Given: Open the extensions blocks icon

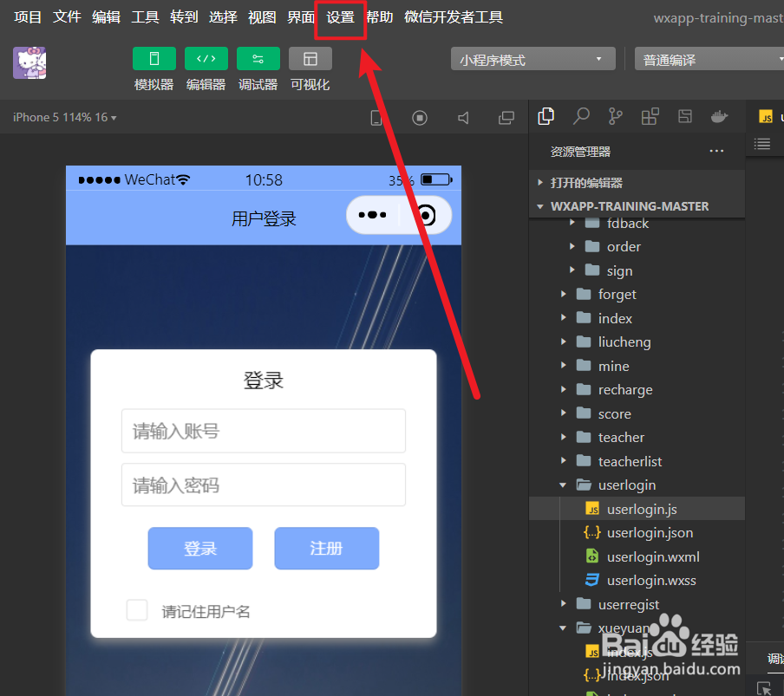Looking at the screenshot, I should pos(650,116).
